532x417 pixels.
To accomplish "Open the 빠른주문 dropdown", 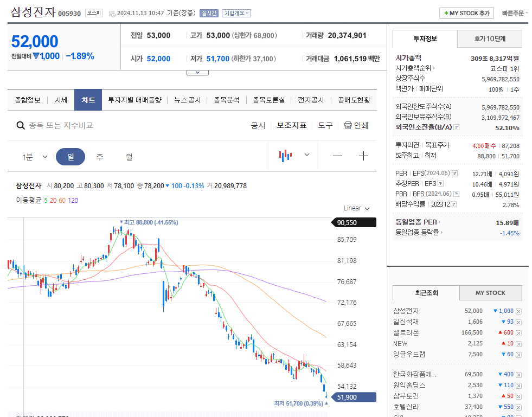I will (x=515, y=13).
